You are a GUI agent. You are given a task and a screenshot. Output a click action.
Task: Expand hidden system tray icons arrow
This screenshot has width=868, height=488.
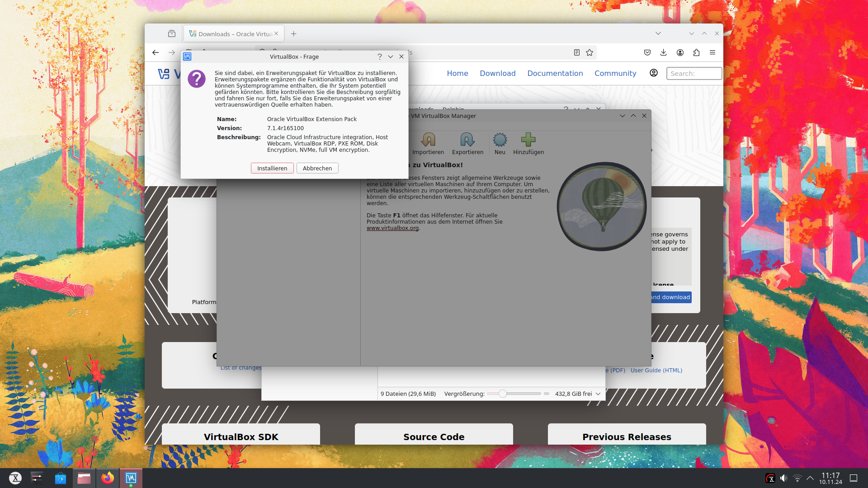coord(810,478)
